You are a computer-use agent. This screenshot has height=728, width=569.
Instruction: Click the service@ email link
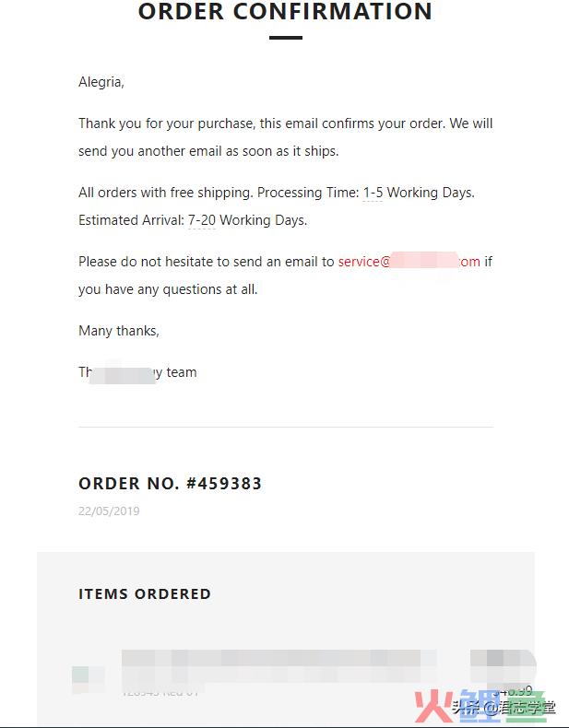(x=409, y=262)
